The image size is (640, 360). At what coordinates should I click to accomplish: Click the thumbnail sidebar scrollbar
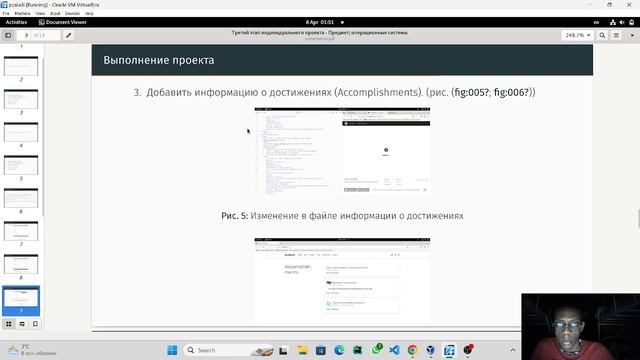pos(43,137)
